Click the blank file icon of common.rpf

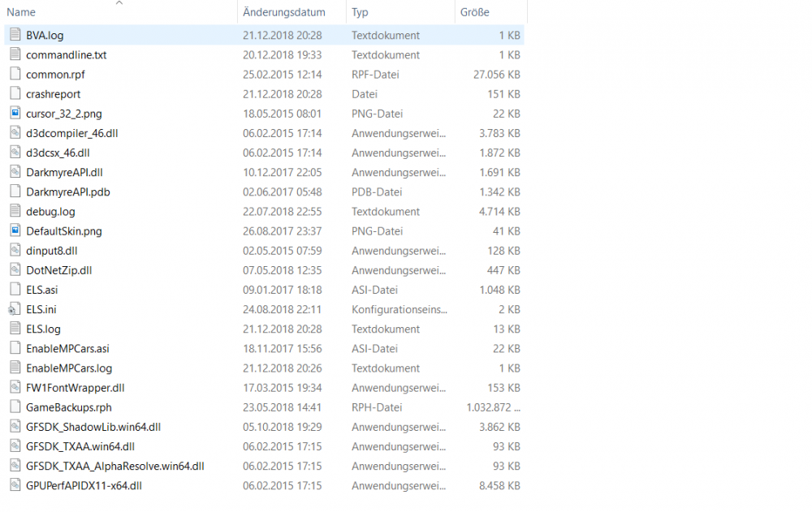pos(13,74)
